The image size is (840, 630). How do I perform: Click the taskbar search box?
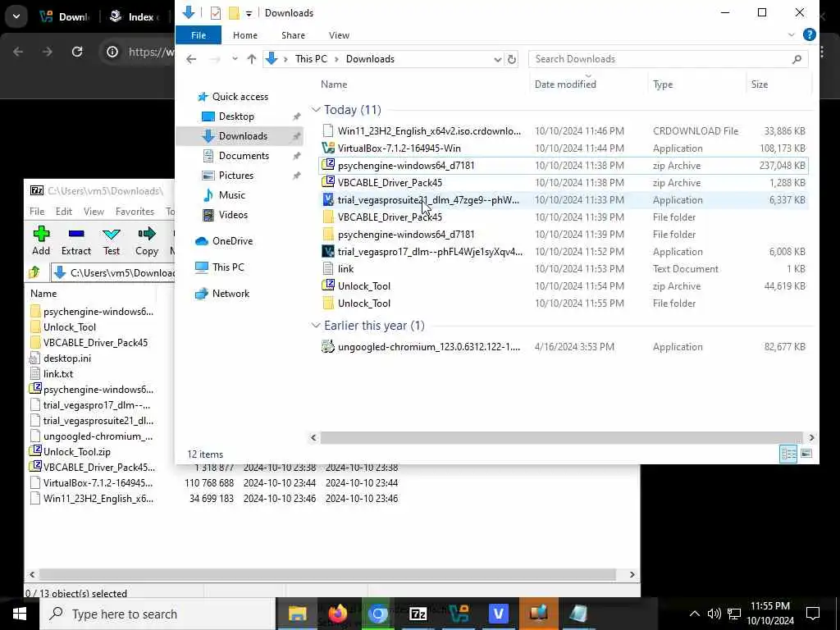[x=158, y=614]
